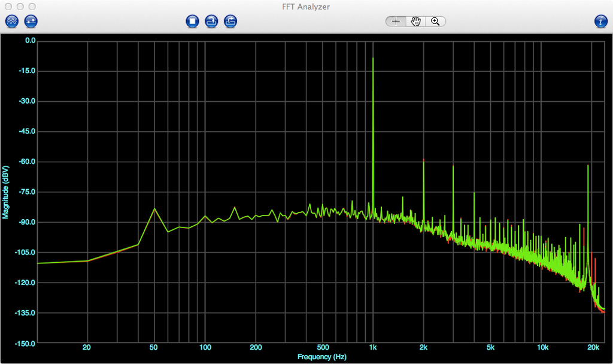Enable the magnifier zoom tool
This screenshot has height=364, width=613.
[435, 22]
